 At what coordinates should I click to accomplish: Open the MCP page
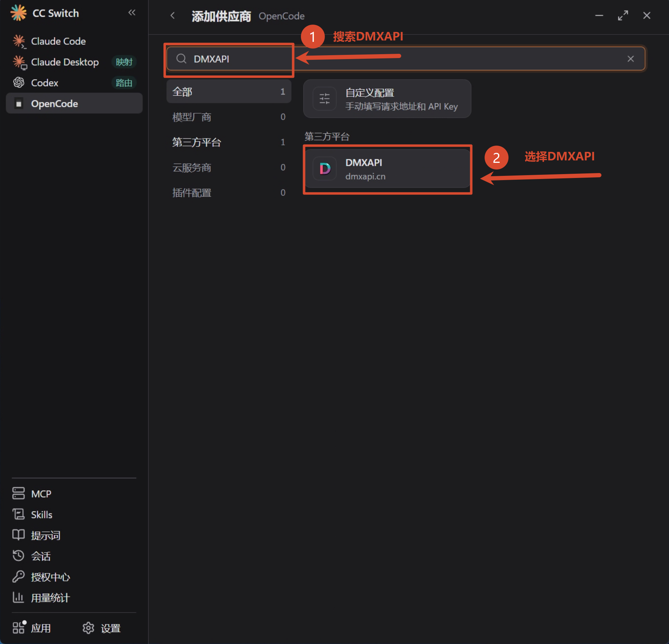coord(74,493)
